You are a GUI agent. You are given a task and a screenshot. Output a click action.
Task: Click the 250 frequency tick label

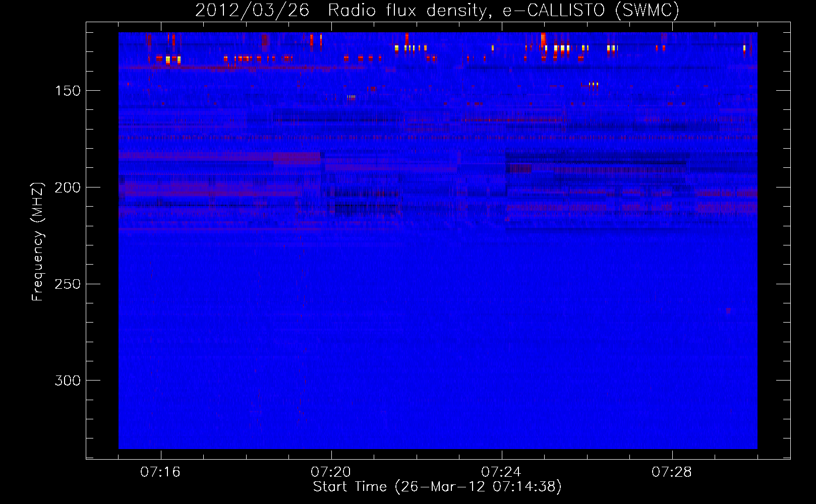click(68, 284)
